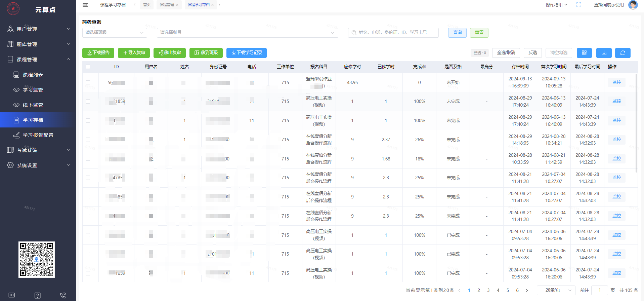This screenshot has height=301, width=644.
Task: Toggle fullscreen mode icon
Action: [579, 5]
